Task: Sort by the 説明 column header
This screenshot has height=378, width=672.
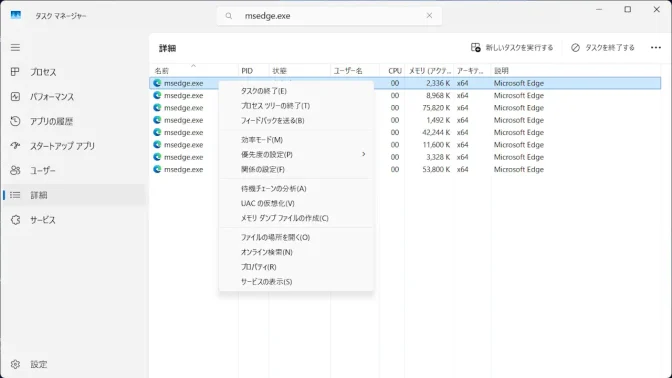Action: pos(576,71)
